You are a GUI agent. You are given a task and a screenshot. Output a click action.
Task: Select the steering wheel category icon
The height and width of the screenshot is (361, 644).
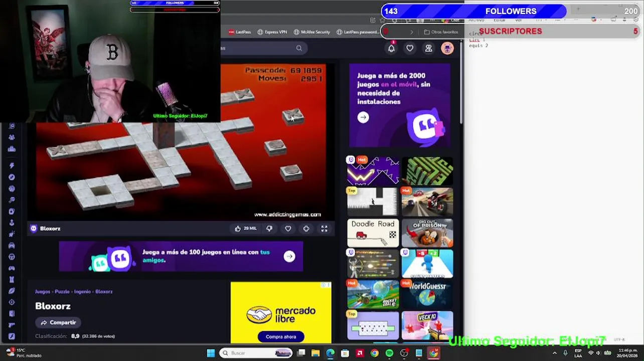(x=12, y=257)
